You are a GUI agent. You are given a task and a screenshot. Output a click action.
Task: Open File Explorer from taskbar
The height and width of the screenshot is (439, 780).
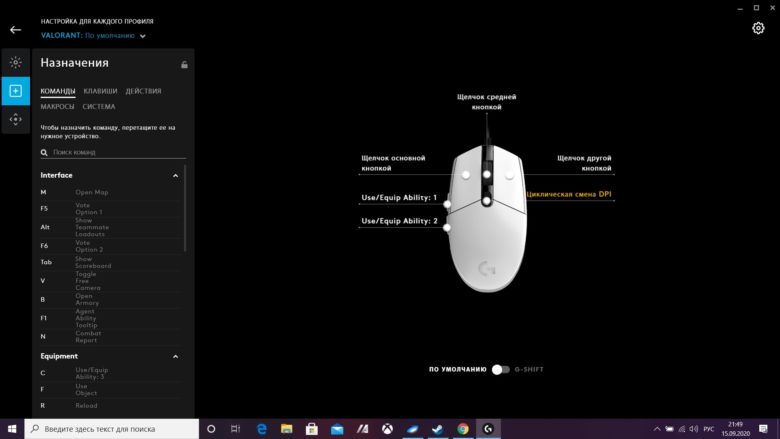pos(287,429)
